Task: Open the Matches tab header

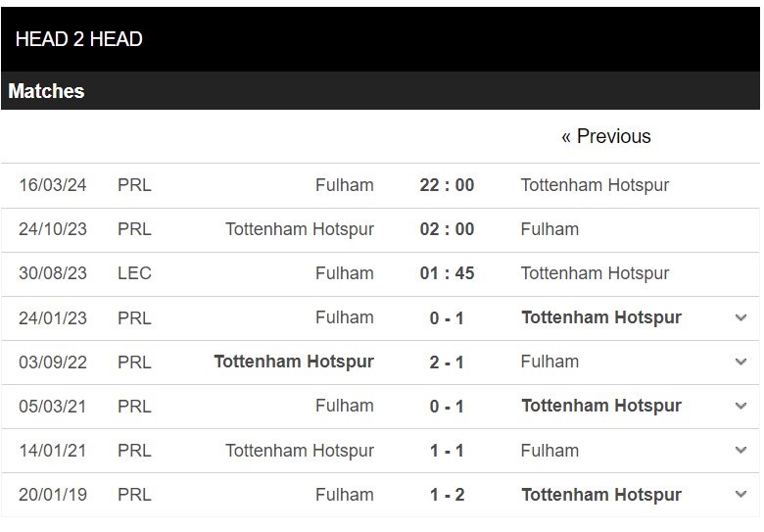Action: [x=46, y=91]
